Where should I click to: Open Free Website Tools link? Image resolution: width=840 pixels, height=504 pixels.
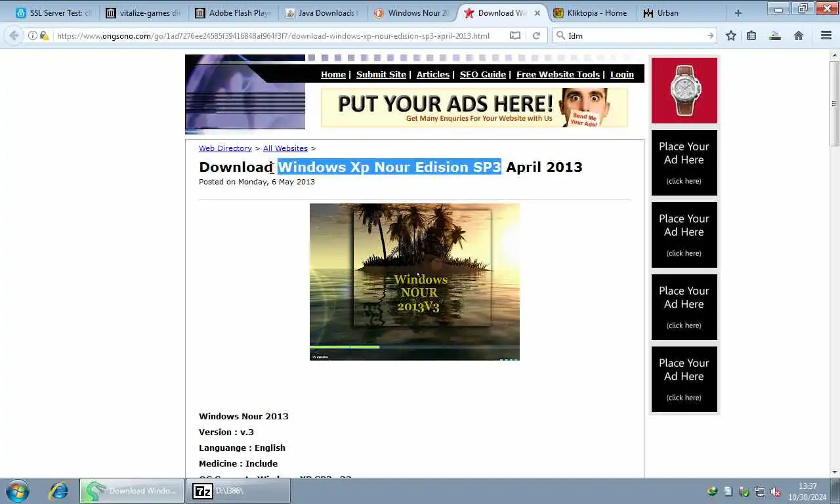coord(558,74)
